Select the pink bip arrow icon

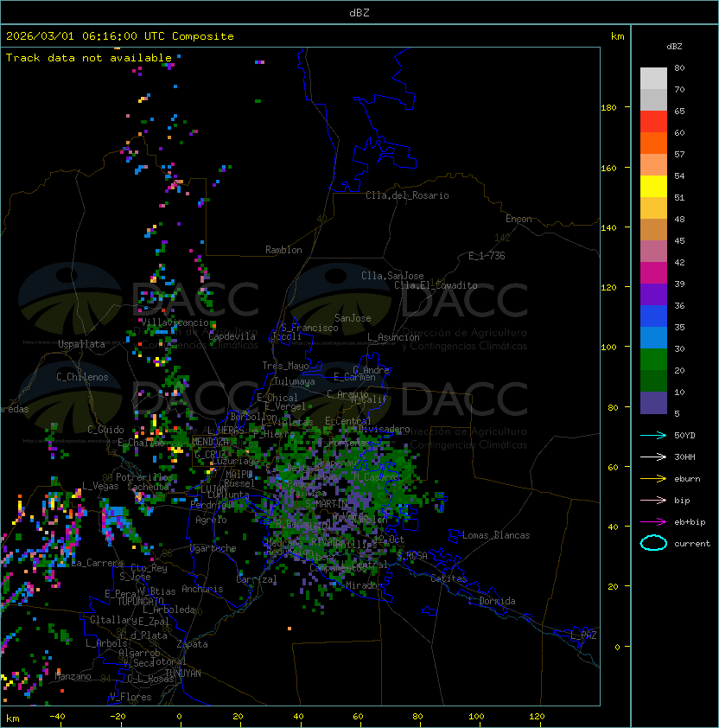(653, 500)
